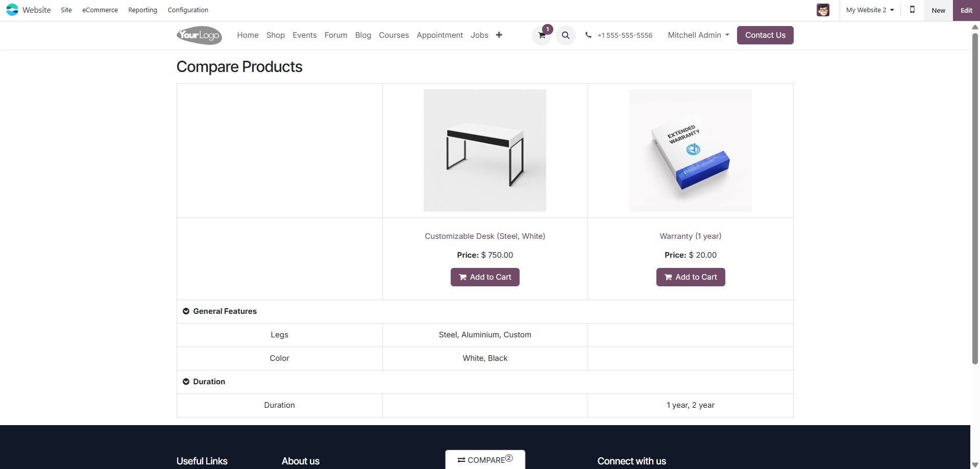Screen dimensions: 980x469
Task: Toggle mobile preview phone icon
Action: 912,10
